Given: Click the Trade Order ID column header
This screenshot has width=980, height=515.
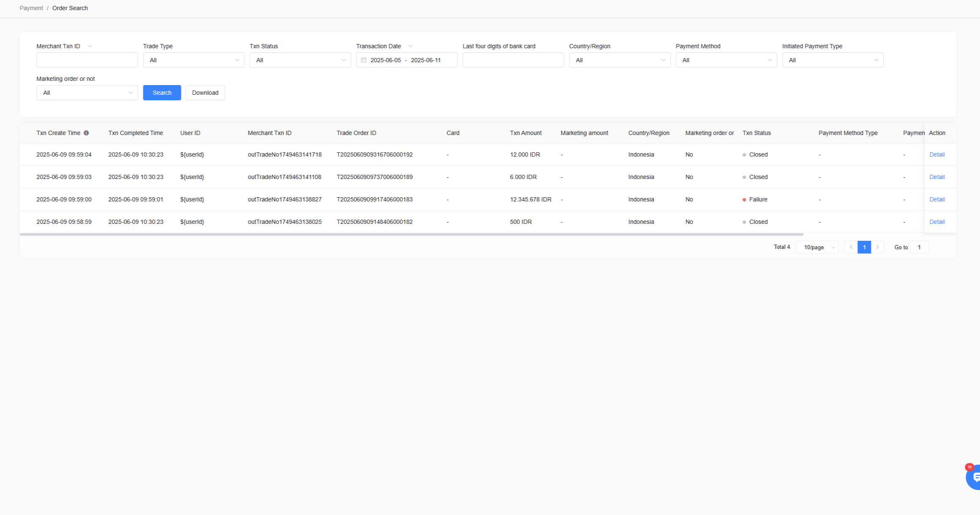Looking at the screenshot, I should pos(356,133).
